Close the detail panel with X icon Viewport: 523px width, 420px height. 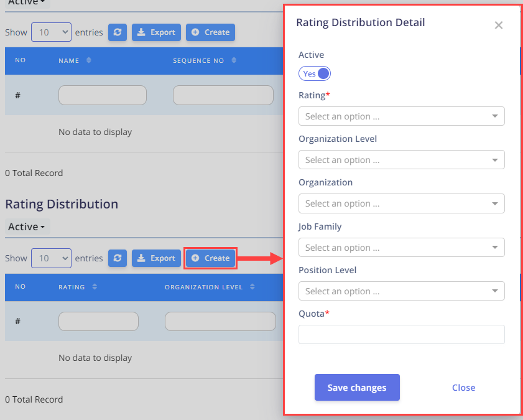[499, 25]
